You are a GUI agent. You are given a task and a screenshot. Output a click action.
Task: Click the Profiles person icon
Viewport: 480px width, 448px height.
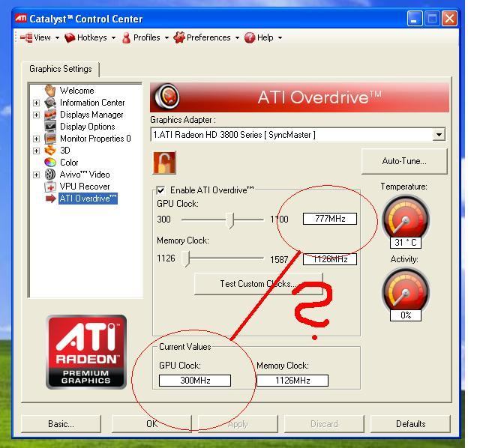tap(126, 37)
